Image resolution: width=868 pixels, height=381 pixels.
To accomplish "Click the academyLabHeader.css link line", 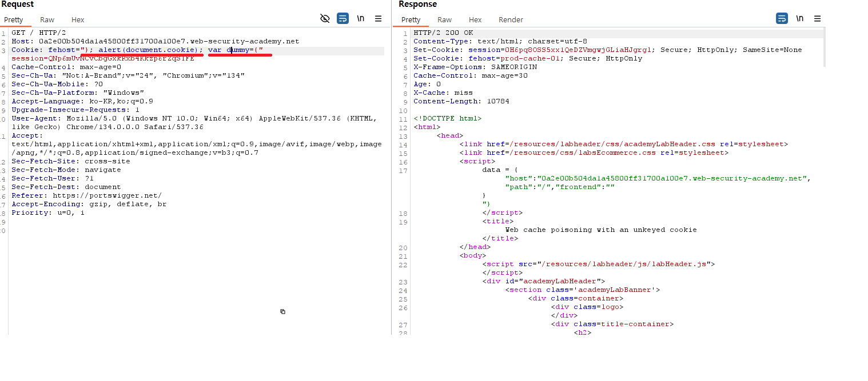I will 624,144.
